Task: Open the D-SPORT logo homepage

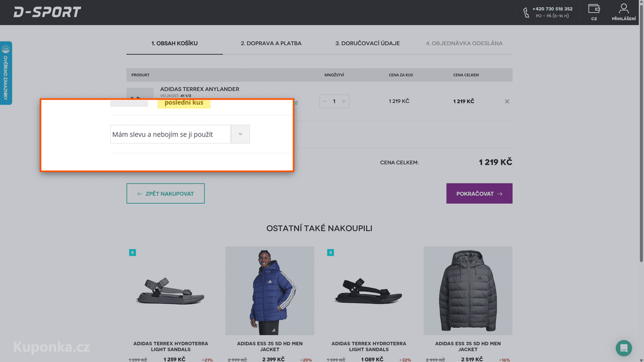Action: pos(47,12)
